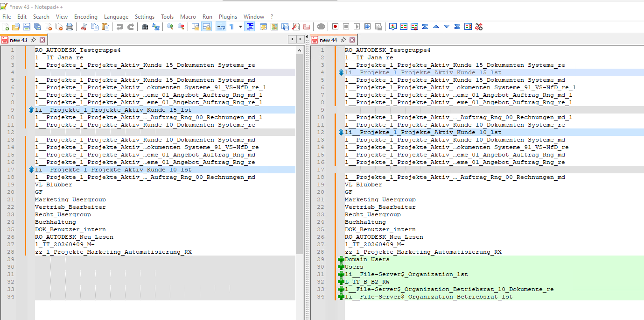Click the left pane tab-scroll right arrow
The height and width of the screenshot is (320, 644).
pos(299,39)
